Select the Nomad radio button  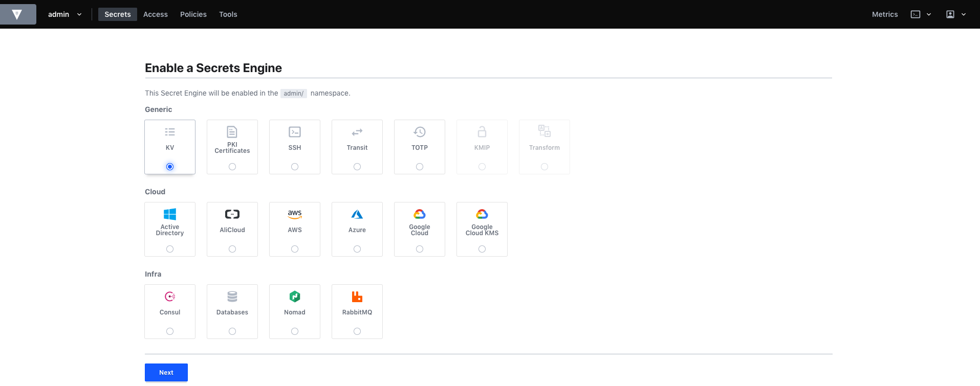click(295, 331)
